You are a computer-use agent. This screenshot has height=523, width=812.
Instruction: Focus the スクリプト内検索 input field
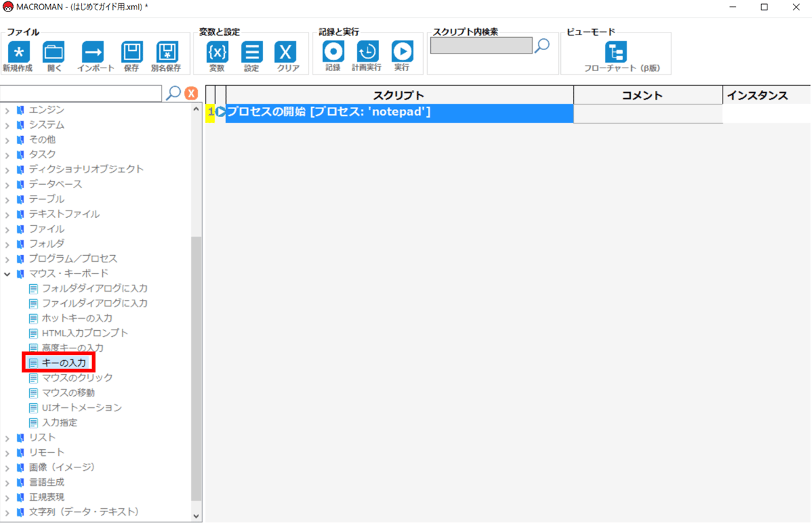click(x=481, y=45)
